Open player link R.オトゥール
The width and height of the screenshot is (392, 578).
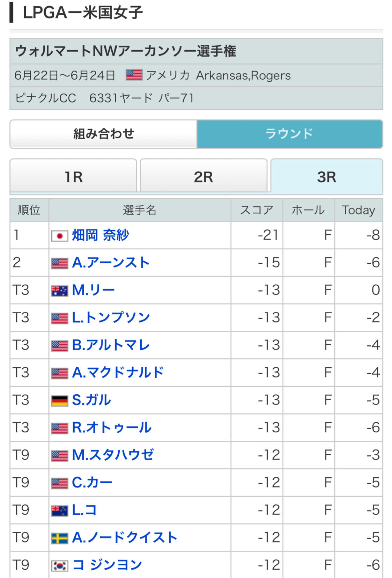click(112, 428)
